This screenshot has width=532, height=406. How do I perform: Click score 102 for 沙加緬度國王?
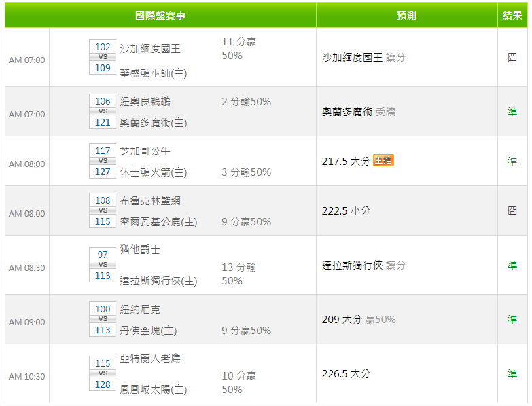(103, 47)
